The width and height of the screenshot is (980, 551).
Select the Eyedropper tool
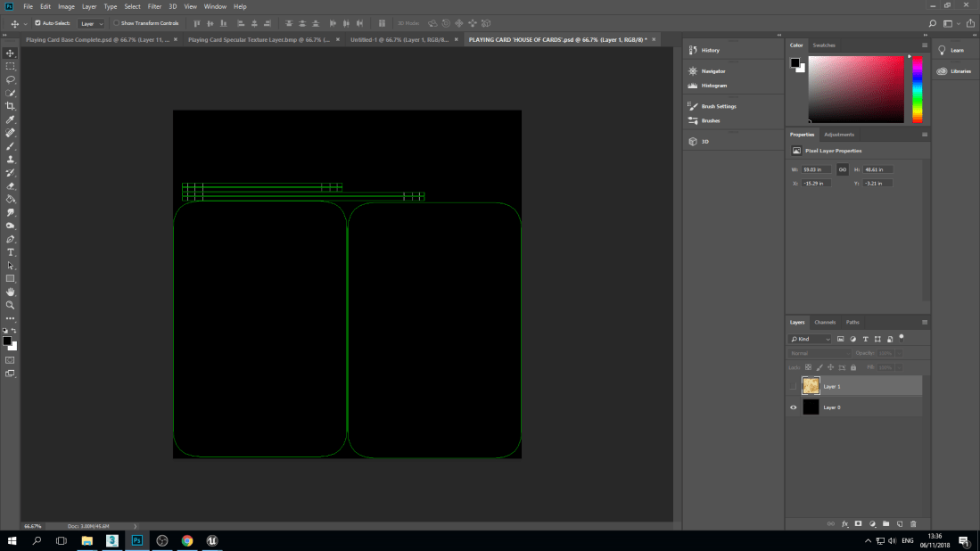click(x=11, y=119)
